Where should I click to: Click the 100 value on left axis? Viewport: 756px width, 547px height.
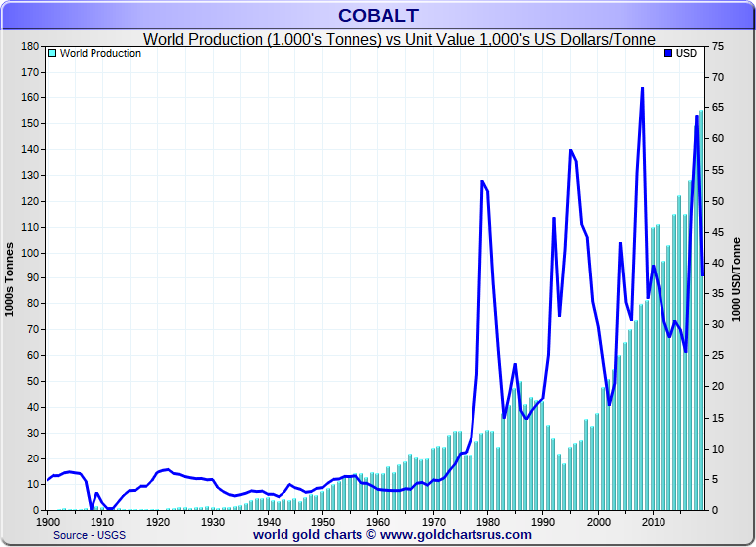[29, 253]
